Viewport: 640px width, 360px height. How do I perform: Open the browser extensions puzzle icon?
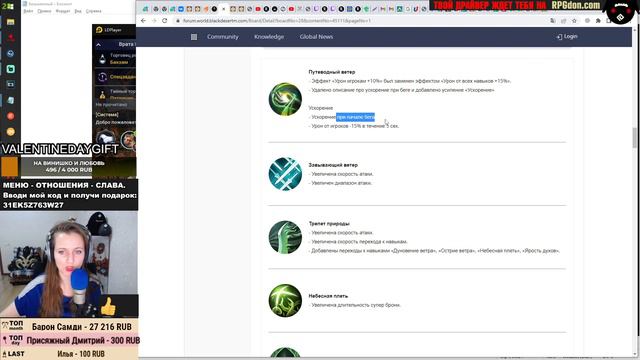coord(598,20)
